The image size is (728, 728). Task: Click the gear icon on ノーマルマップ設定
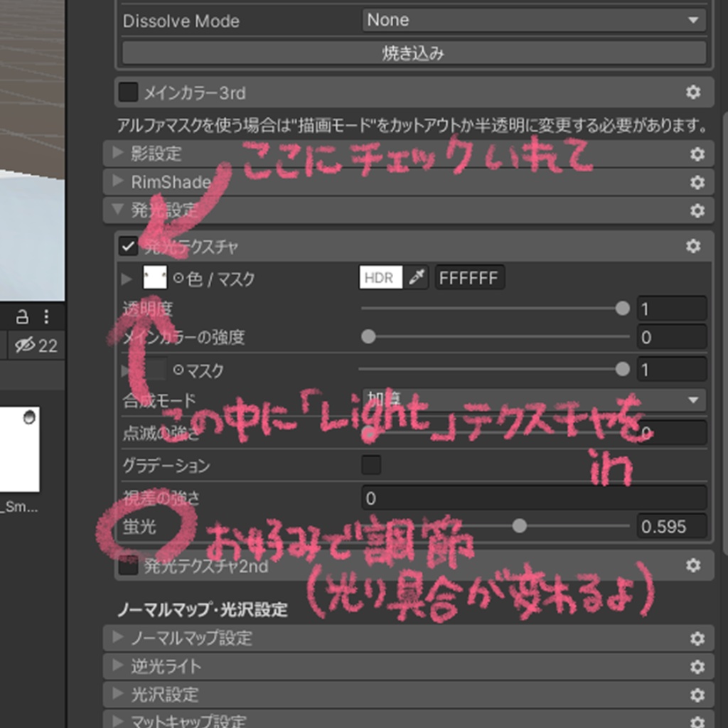click(x=697, y=638)
